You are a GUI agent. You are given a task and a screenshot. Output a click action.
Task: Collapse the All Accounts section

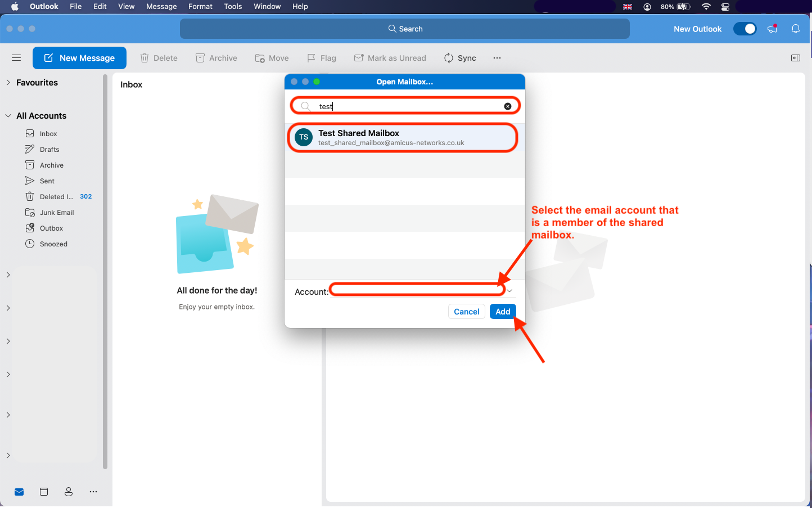tap(8, 116)
